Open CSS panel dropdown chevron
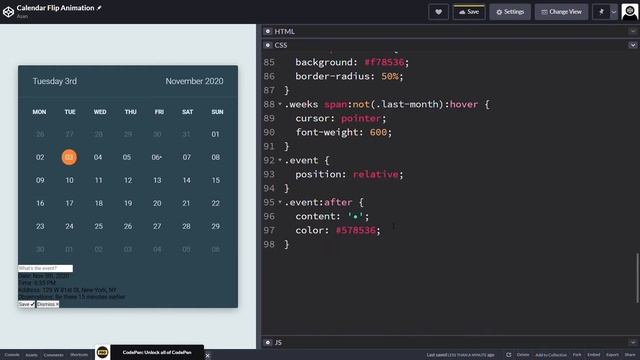 click(633, 45)
